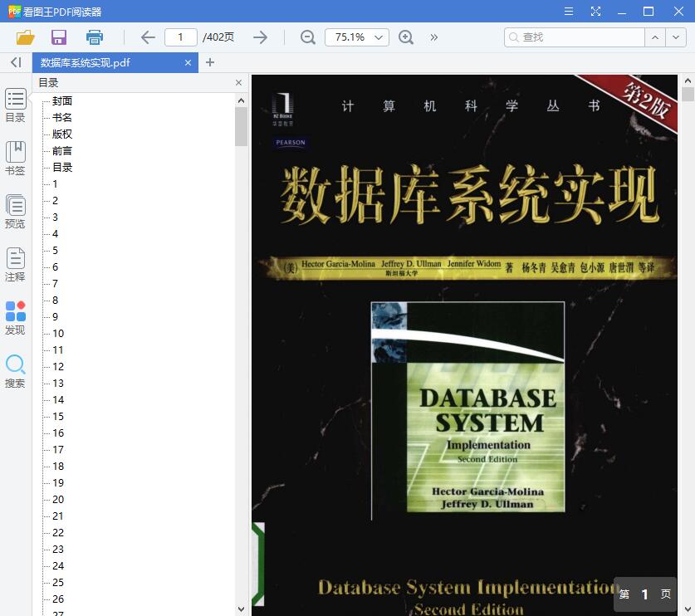
Task: Open the title bar hamburger menu
Action: pyautogui.click(x=569, y=12)
